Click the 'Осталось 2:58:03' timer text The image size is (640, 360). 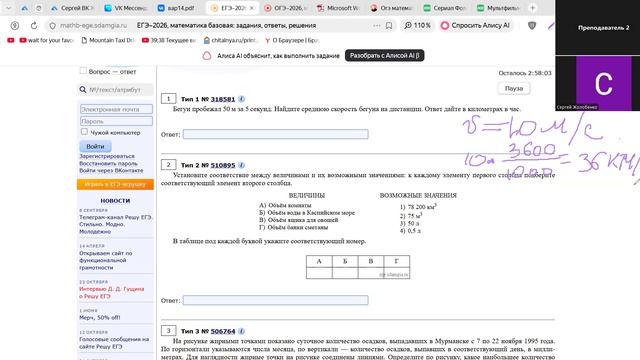pos(524,73)
